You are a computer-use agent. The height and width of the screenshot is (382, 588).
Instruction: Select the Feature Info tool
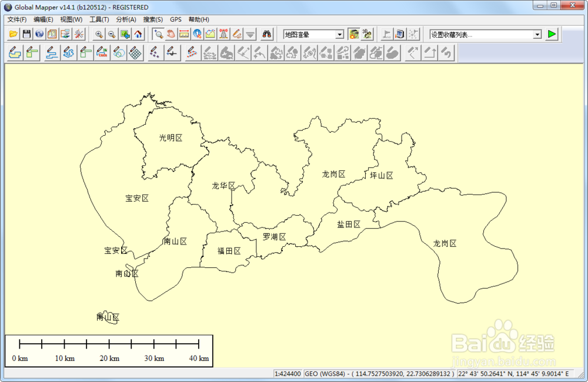(x=197, y=34)
